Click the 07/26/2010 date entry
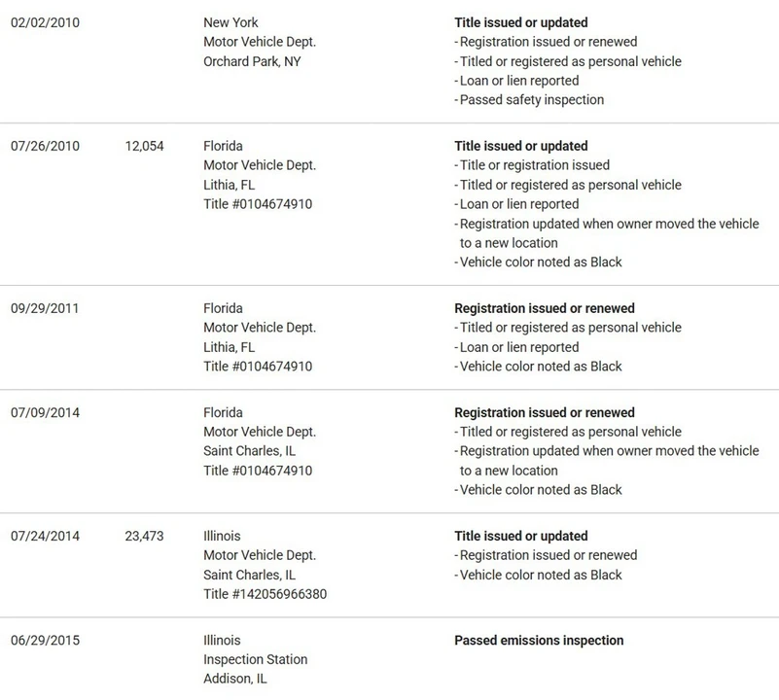This screenshot has width=779, height=700. (x=45, y=146)
